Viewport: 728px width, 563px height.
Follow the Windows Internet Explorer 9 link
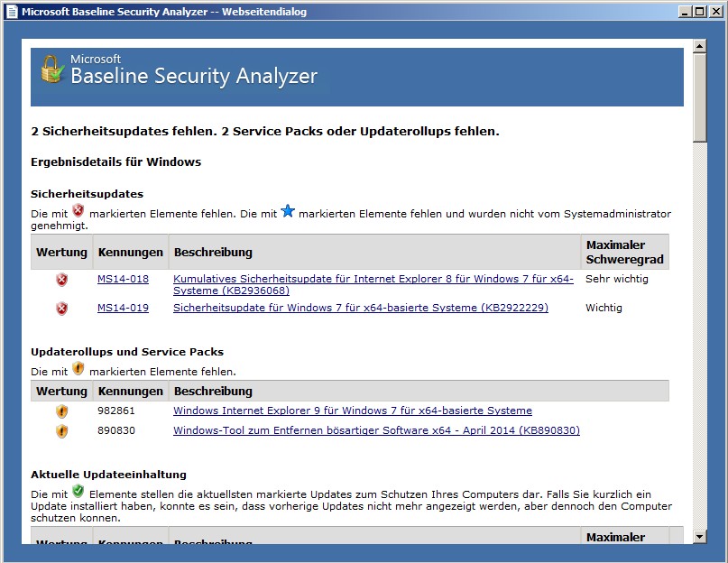pyautogui.click(x=352, y=411)
